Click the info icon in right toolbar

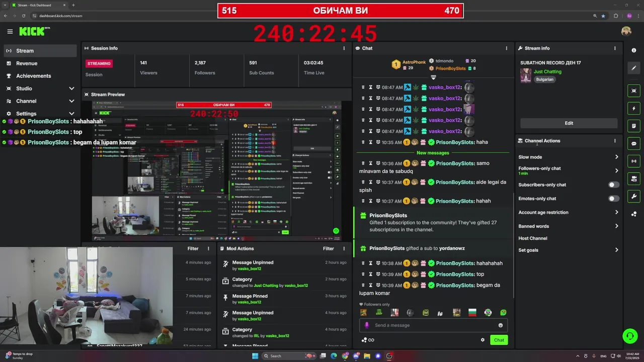point(634,50)
